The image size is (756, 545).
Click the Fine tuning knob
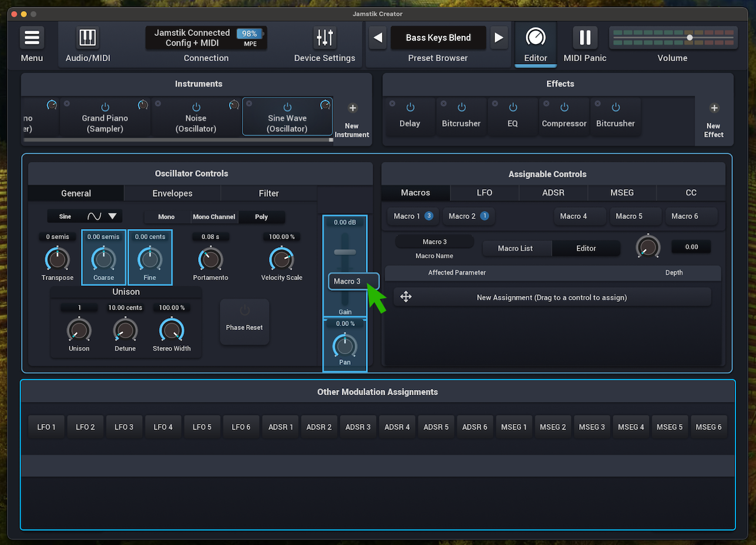[x=149, y=259]
